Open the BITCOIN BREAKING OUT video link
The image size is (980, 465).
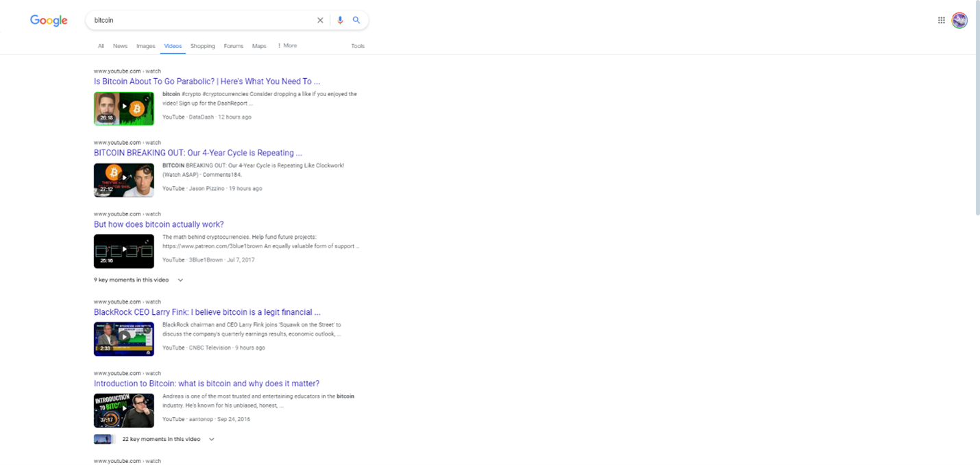(x=198, y=152)
